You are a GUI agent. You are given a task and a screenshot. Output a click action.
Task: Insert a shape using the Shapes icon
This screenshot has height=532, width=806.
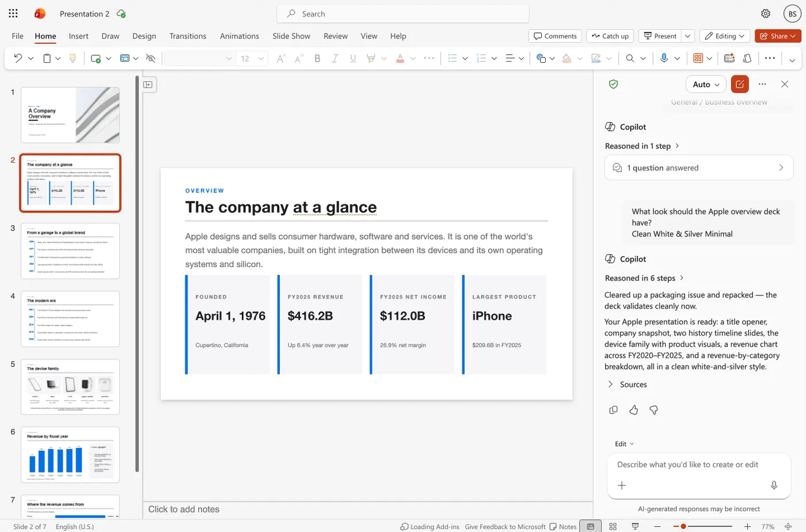[541, 58]
